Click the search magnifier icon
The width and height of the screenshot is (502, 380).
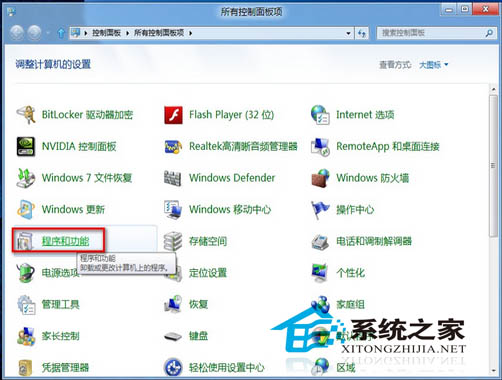point(489,33)
